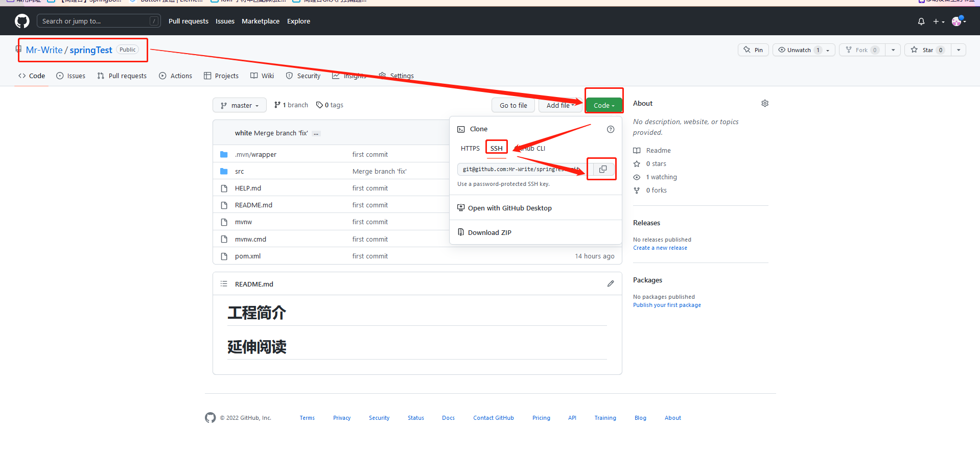Click the GitHub logo in header
The image size is (980, 476).
[22, 21]
